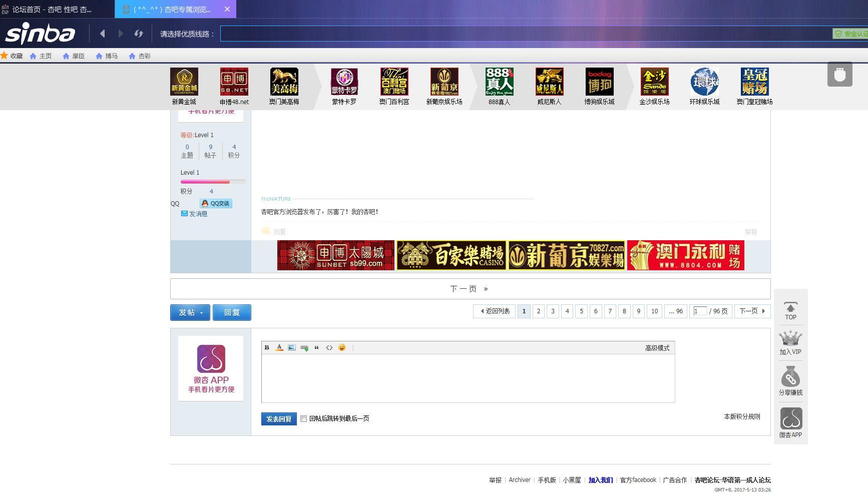Go back with the browser back arrow

point(103,34)
